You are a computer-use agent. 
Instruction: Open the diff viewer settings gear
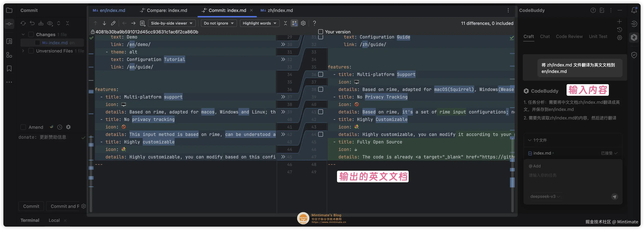[x=303, y=23]
